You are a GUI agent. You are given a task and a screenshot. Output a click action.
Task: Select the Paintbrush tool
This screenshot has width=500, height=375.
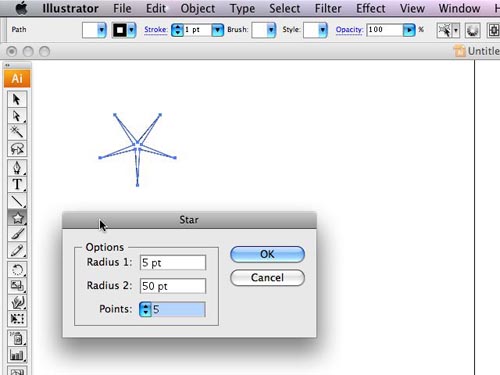(17, 234)
